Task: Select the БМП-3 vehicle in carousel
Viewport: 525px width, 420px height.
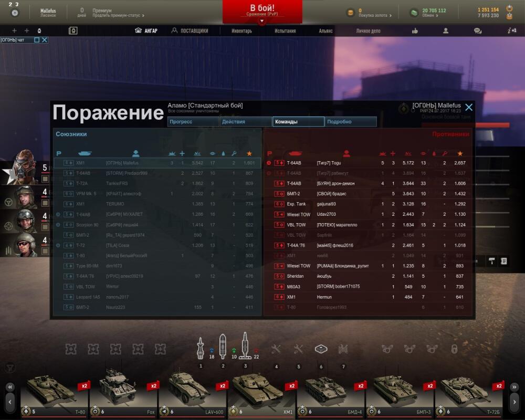Action: click(400, 394)
